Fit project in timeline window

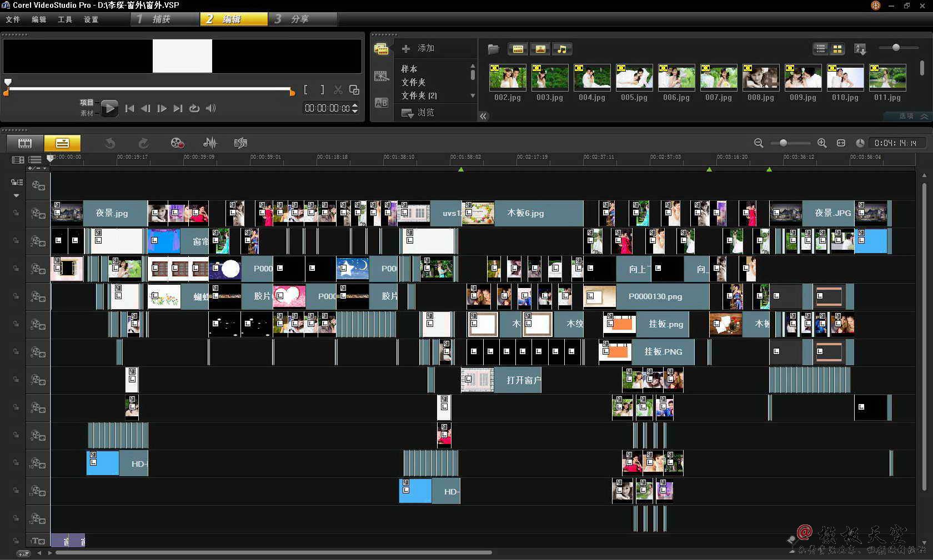pos(841,143)
